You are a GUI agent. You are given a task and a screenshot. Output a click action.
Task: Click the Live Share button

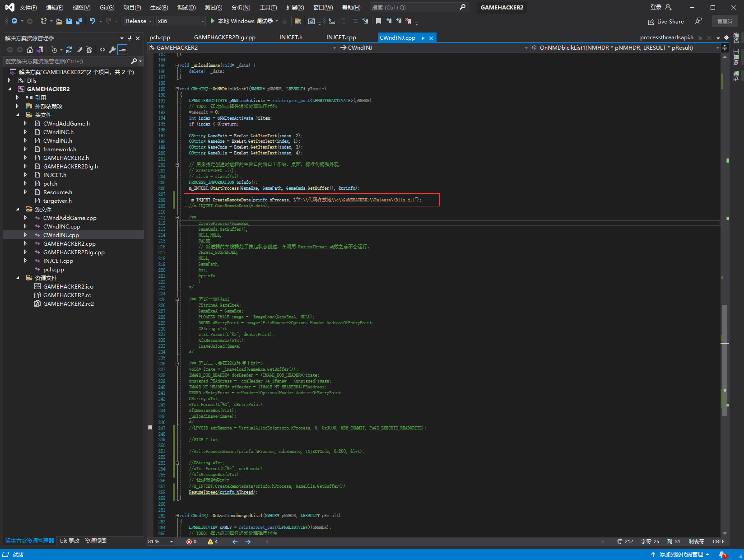tap(666, 21)
